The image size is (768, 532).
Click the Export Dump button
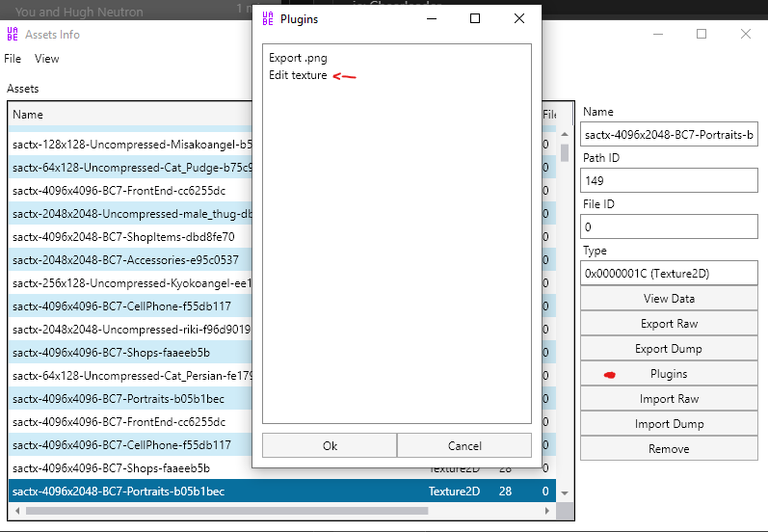[669, 349]
